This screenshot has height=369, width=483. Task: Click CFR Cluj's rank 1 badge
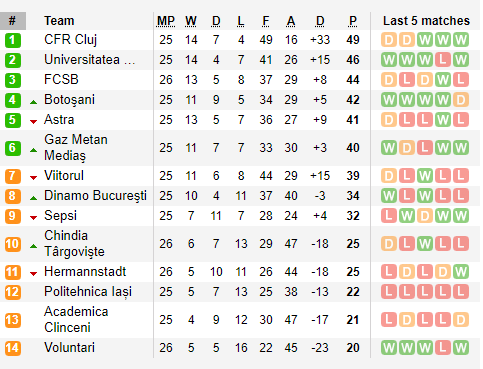13,40
